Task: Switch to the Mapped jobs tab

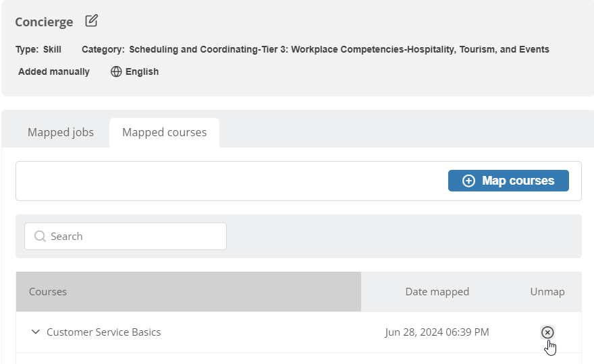Action: point(61,132)
